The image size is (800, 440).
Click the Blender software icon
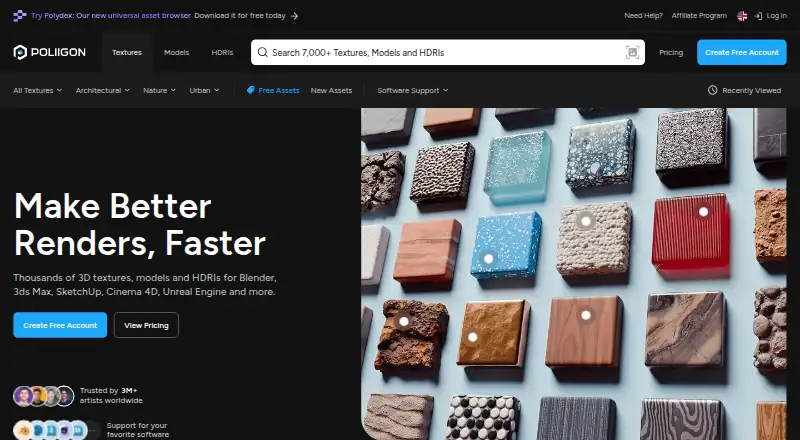23,430
